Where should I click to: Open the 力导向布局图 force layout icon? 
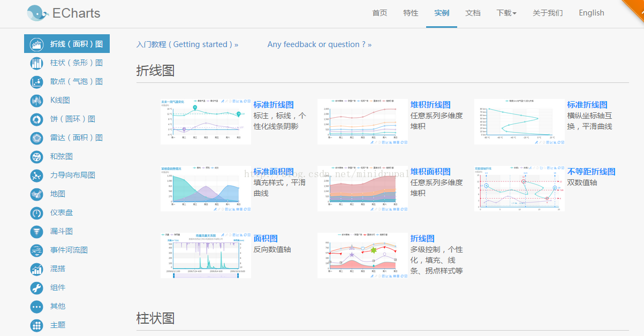(x=37, y=175)
